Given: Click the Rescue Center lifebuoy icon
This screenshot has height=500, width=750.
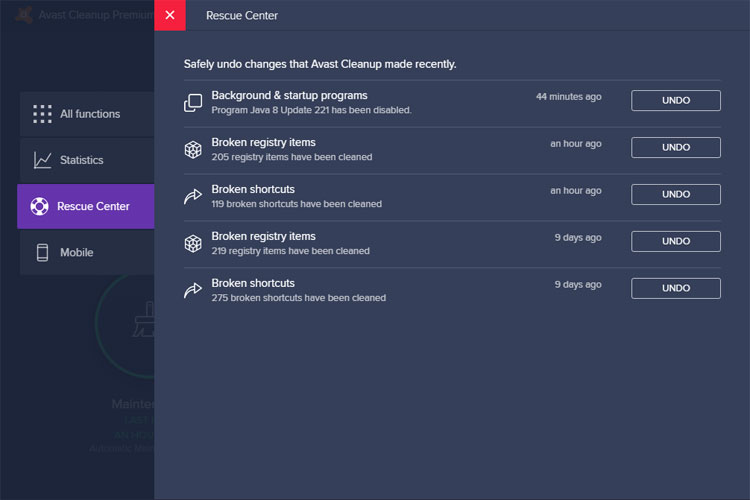Looking at the screenshot, I should (39, 206).
